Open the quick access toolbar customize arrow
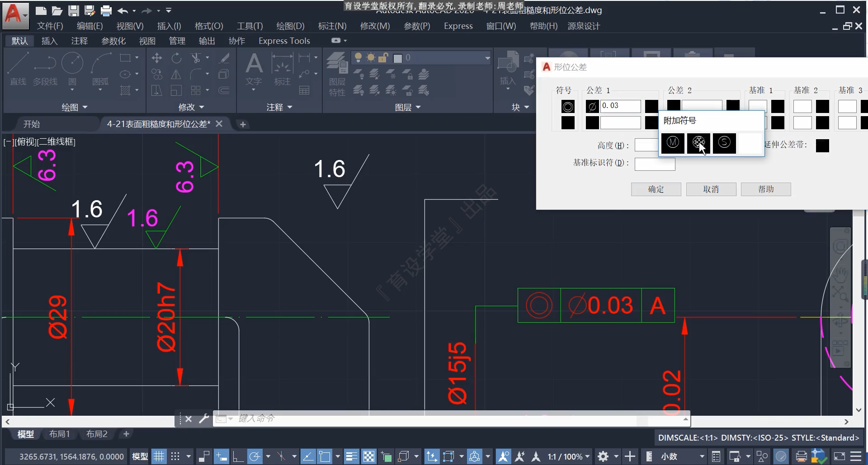The height and width of the screenshot is (465, 868). (x=169, y=10)
